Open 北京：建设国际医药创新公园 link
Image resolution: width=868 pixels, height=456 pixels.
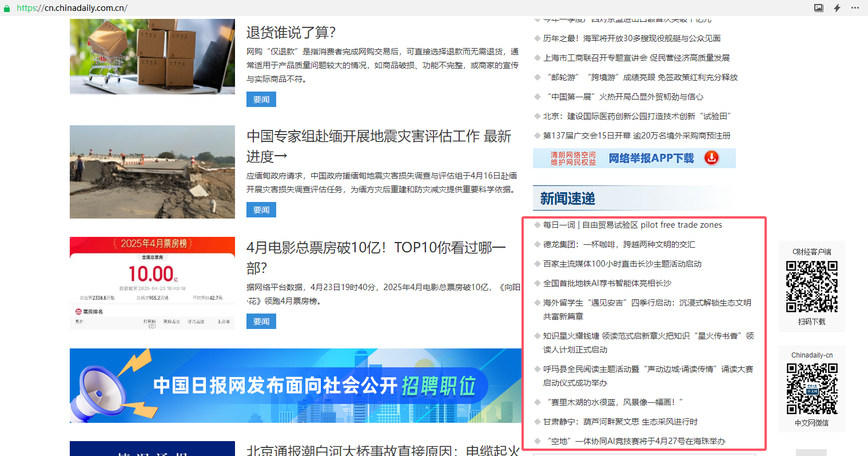[x=637, y=116]
